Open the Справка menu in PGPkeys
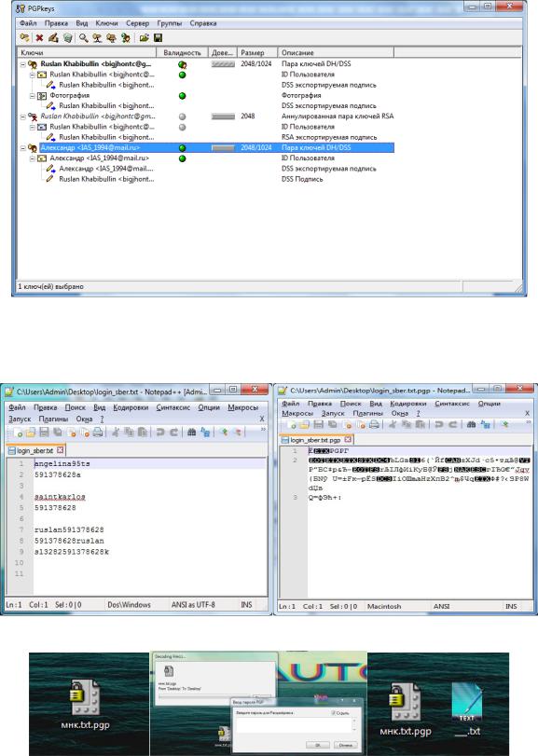The height and width of the screenshot is (756, 538). coord(203,23)
